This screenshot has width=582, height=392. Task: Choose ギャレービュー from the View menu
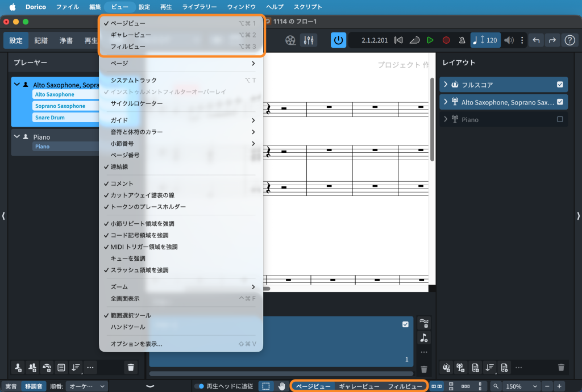click(x=131, y=35)
